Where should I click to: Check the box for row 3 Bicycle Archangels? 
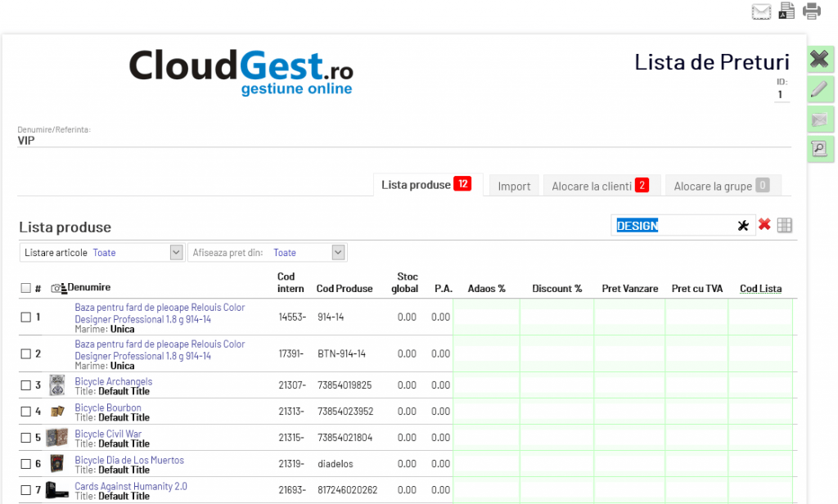(x=25, y=385)
